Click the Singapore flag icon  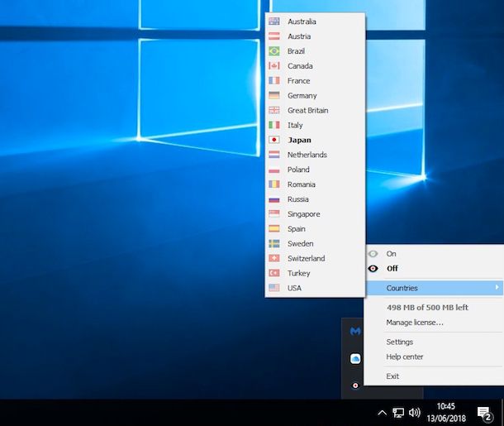click(274, 214)
